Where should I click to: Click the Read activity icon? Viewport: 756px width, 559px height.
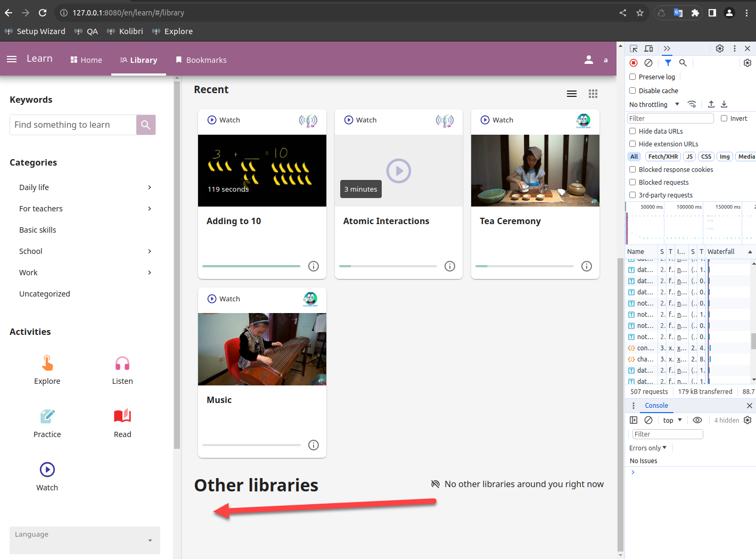(122, 416)
